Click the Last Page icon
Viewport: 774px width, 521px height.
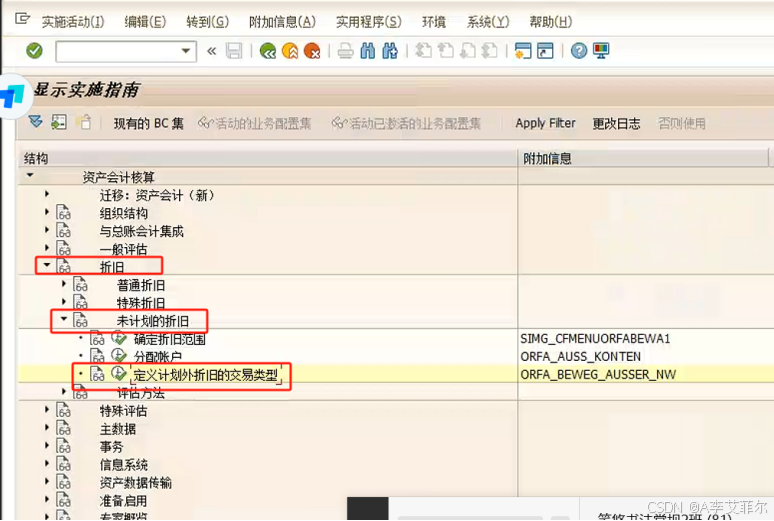490,51
